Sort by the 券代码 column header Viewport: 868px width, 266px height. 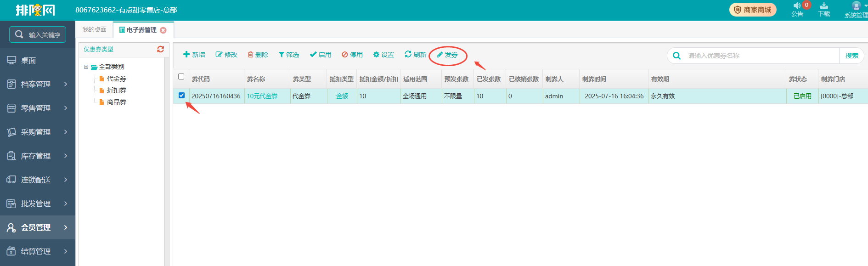pyautogui.click(x=216, y=79)
